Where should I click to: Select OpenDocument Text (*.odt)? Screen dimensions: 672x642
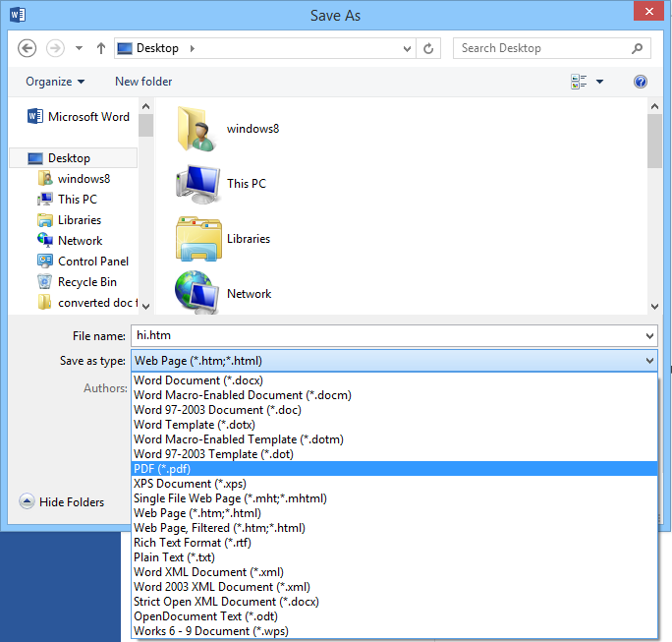(394, 616)
